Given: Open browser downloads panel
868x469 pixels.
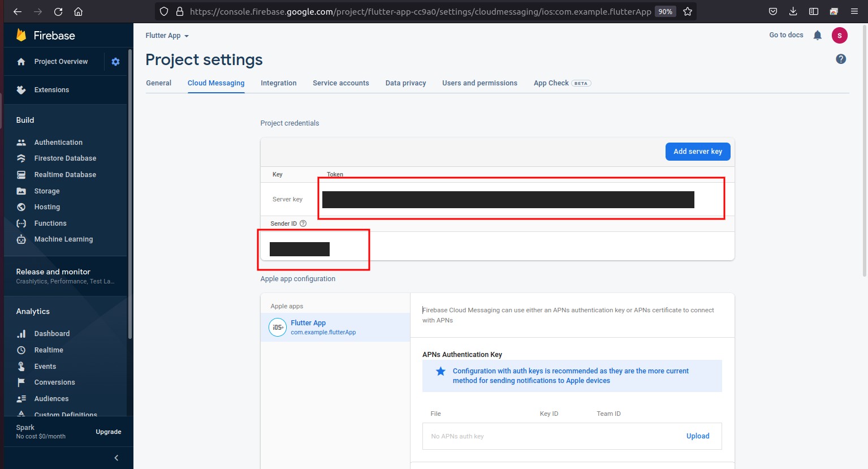Looking at the screenshot, I should (x=793, y=11).
